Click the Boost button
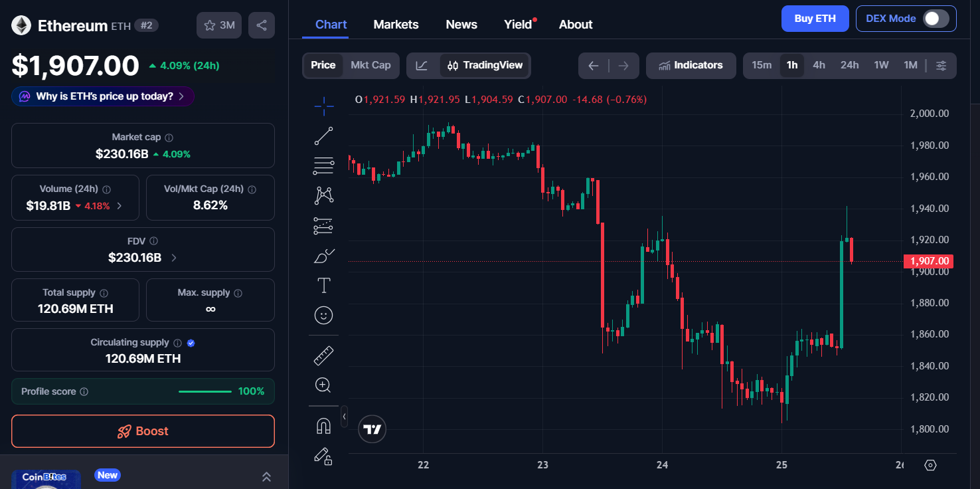This screenshot has width=980, height=489. tap(143, 431)
